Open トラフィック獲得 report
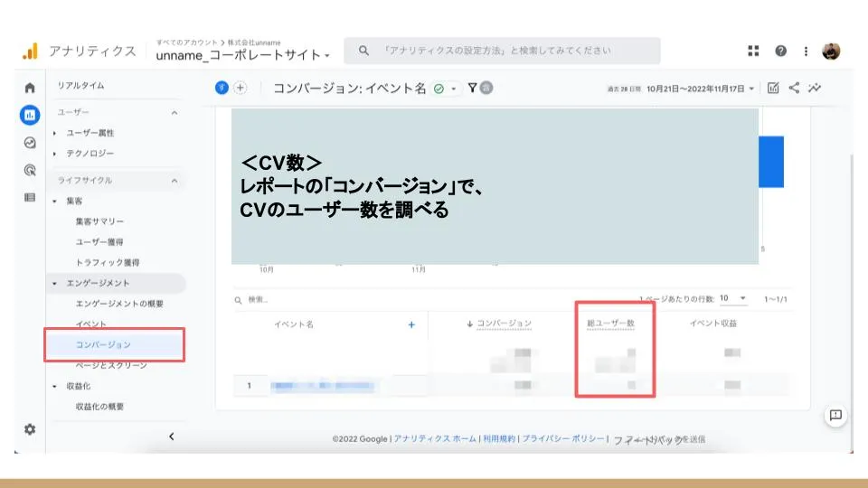Viewport: 868px width, 488px height. pos(108,262)
